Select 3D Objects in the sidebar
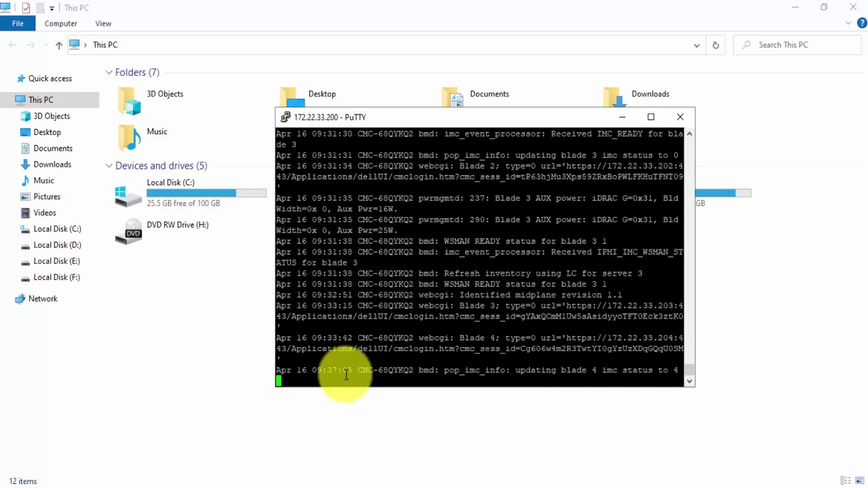 52,116
